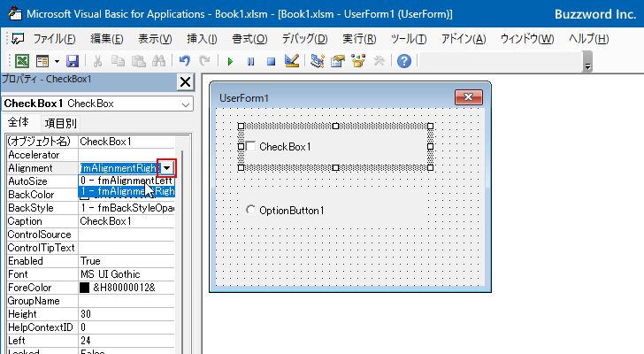Click the Enabled value True
This screenshot has height=354, width=644.
click(126, 261)
